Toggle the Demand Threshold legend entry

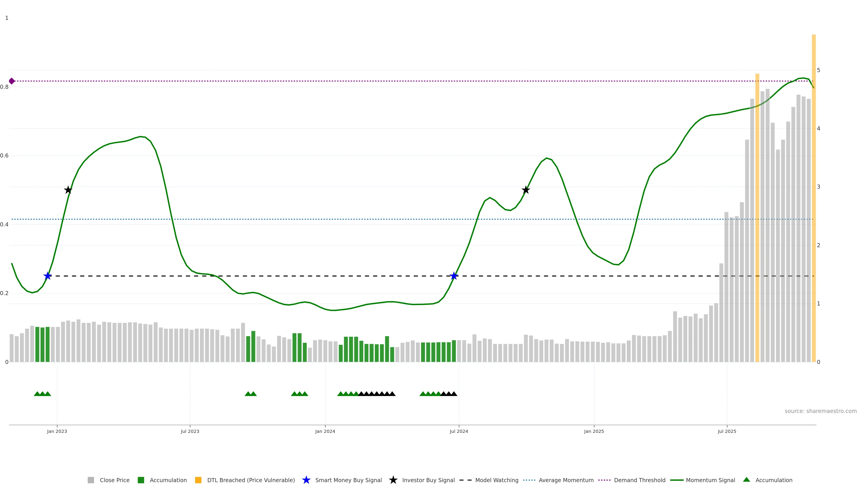click(x=639, y=480)
